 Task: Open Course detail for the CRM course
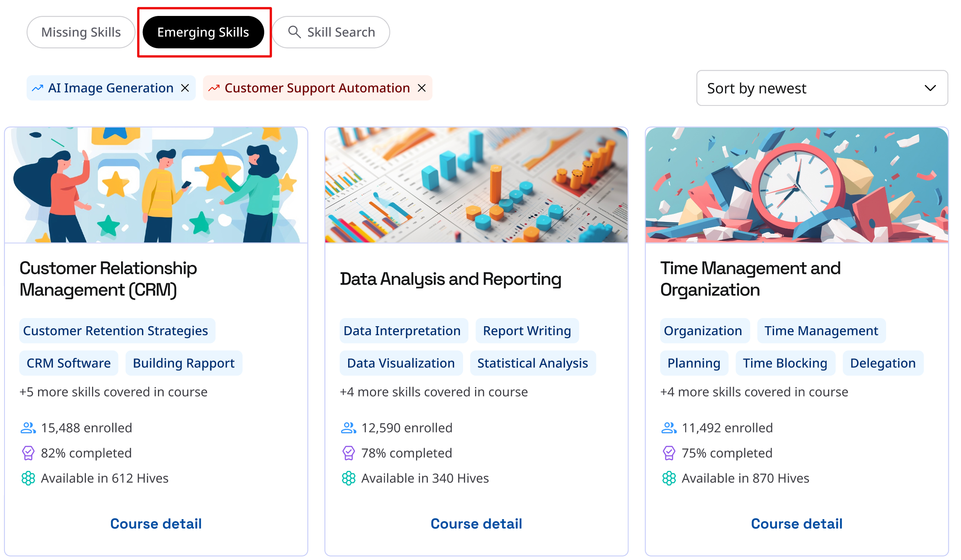[156, 524]
